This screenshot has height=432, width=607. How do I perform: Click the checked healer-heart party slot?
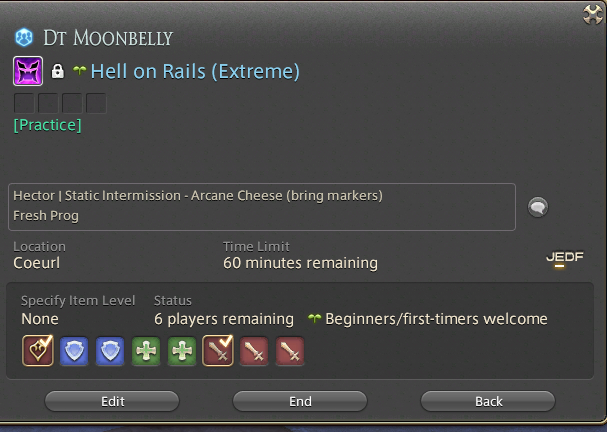click(x=38, y=351)
